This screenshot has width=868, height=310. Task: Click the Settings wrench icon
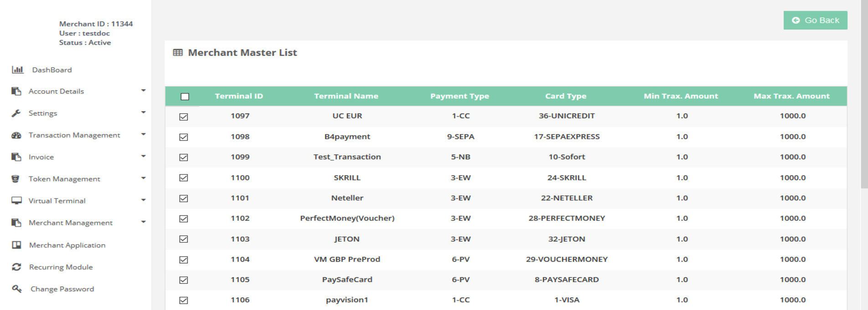pos(16,113)
